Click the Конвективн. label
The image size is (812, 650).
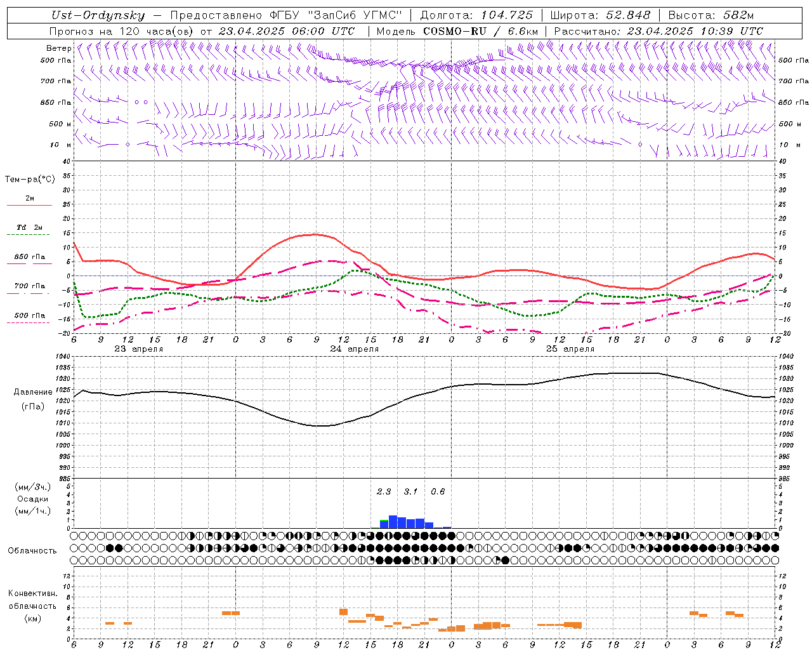33,594
